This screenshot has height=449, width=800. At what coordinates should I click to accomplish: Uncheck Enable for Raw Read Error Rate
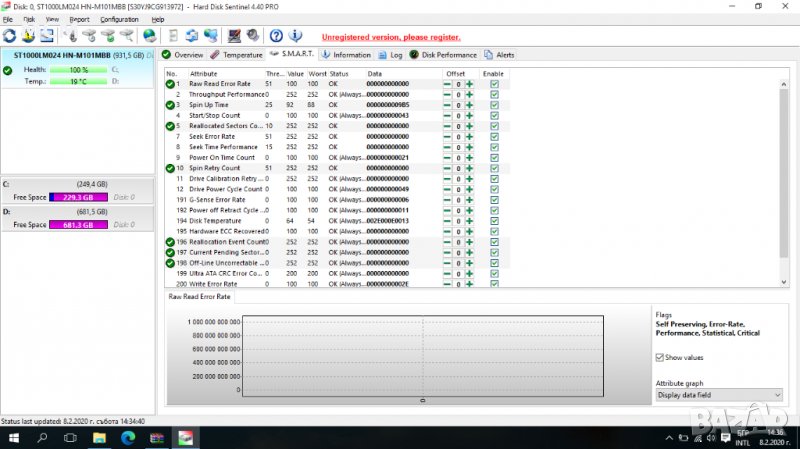pos(494,84)
